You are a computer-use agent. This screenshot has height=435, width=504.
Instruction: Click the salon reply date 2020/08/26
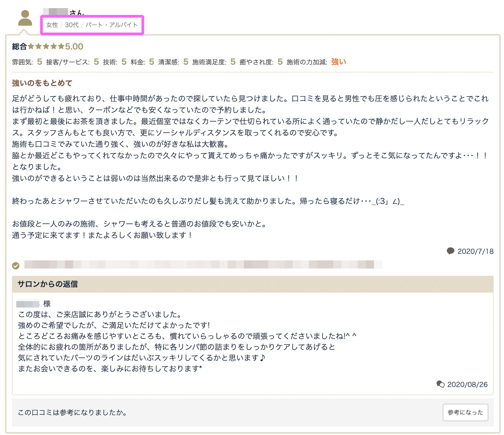467,384
